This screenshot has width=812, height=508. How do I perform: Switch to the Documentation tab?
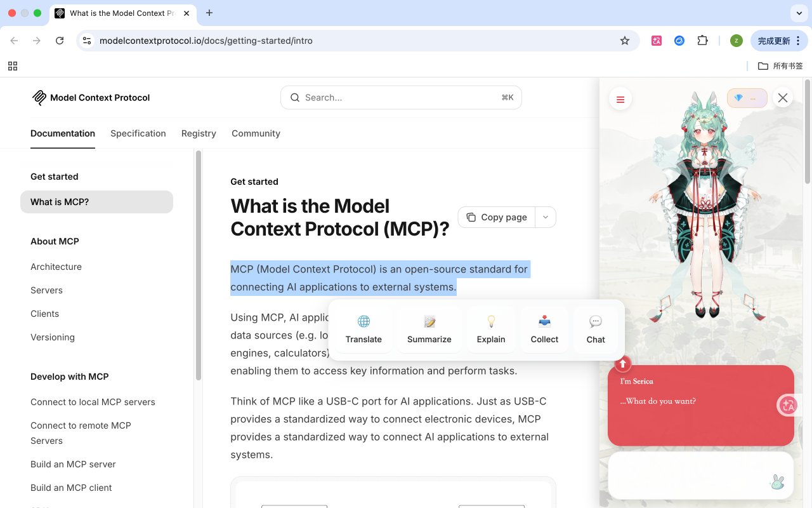click(x=63, y=133)
